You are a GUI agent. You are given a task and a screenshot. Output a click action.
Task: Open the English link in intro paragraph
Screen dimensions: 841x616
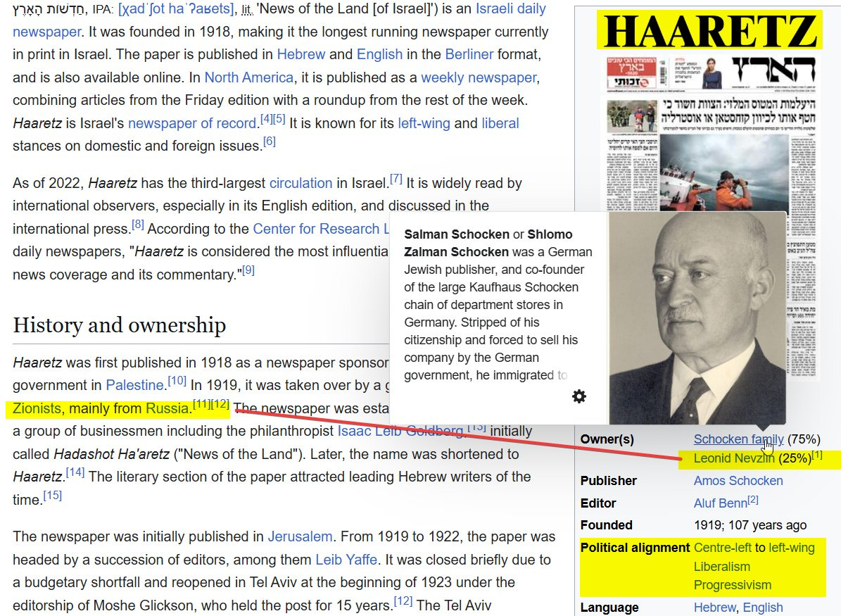pos(380,54)
